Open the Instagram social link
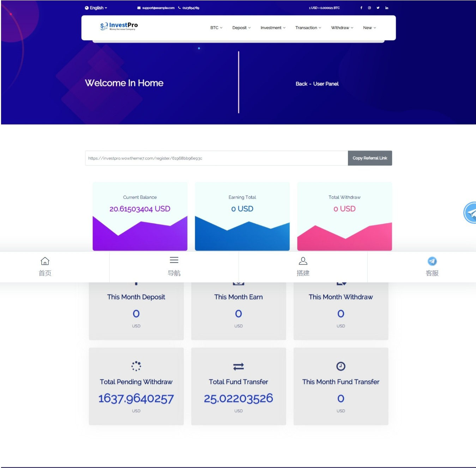The image size is (476, 468). pyautogui.click(x=369, y=8)
